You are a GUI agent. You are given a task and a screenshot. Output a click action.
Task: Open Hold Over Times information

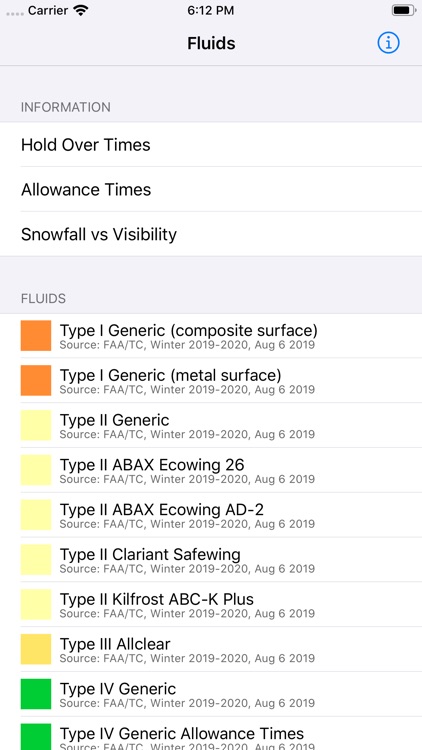(x=211, y=144)
